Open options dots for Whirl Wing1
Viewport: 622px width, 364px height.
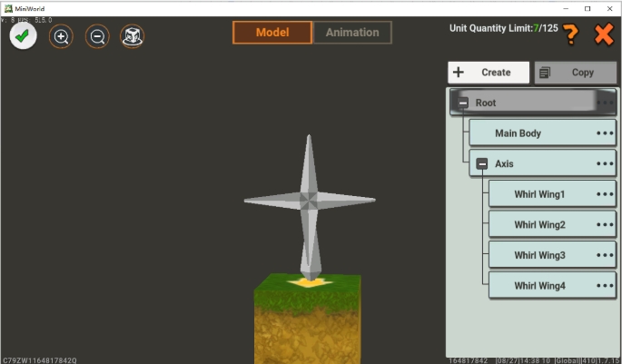pyautogui.click(x=605, y=194)
